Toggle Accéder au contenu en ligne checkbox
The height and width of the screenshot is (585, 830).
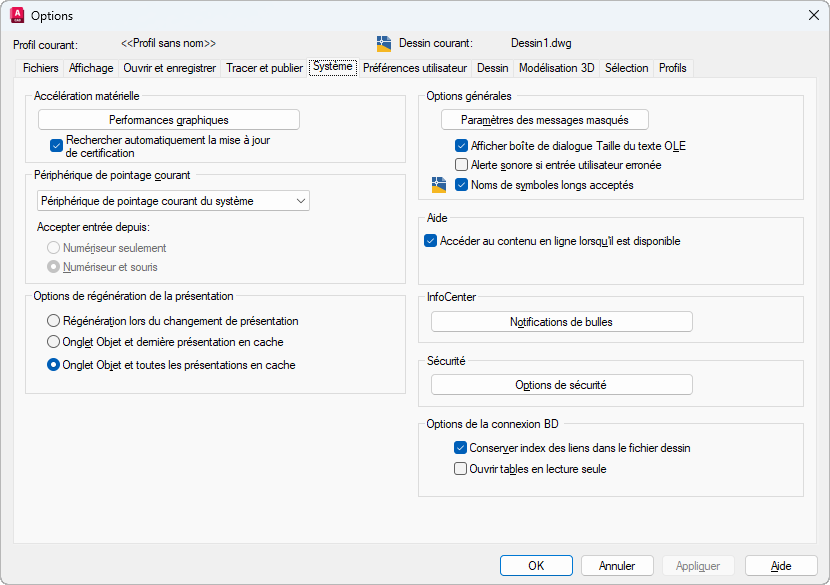click(x=431, y=241)
